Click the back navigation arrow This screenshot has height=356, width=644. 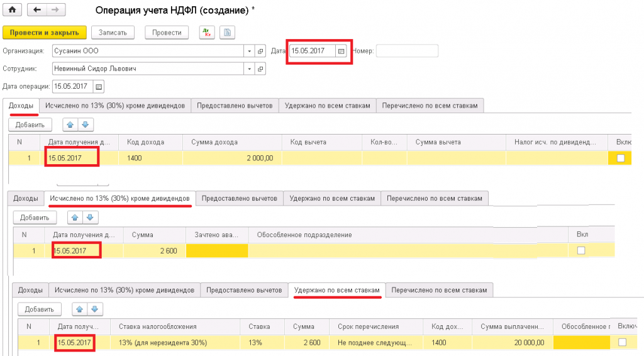pyautogui.click(x=38, y=11)
